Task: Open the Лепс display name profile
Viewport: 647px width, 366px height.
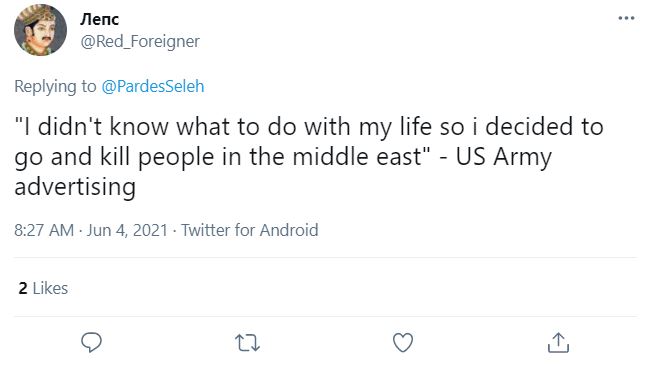Action: (99, 19)
